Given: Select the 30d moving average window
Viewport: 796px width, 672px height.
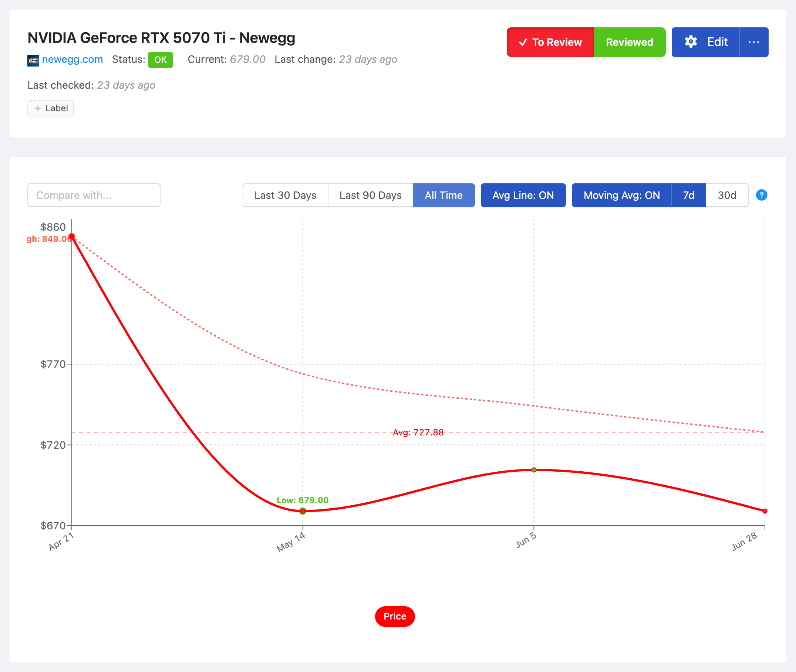Looking at the screenshot, I should click(x=726, y=195).
